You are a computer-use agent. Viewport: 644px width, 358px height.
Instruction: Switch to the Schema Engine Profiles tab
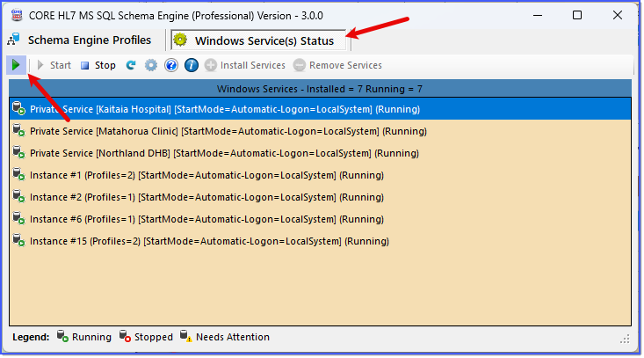tap(80, 40)
